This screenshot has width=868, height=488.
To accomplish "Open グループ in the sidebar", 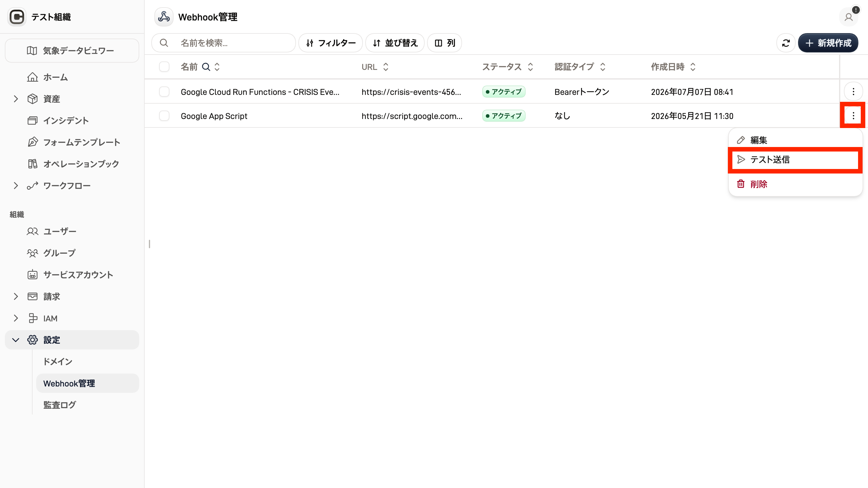I will [x=72, y=253].
